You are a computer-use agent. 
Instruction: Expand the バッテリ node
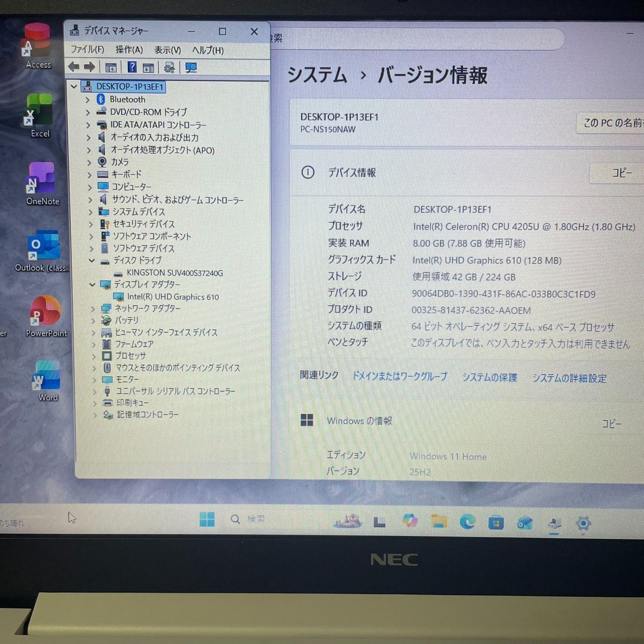coord(94,320)
